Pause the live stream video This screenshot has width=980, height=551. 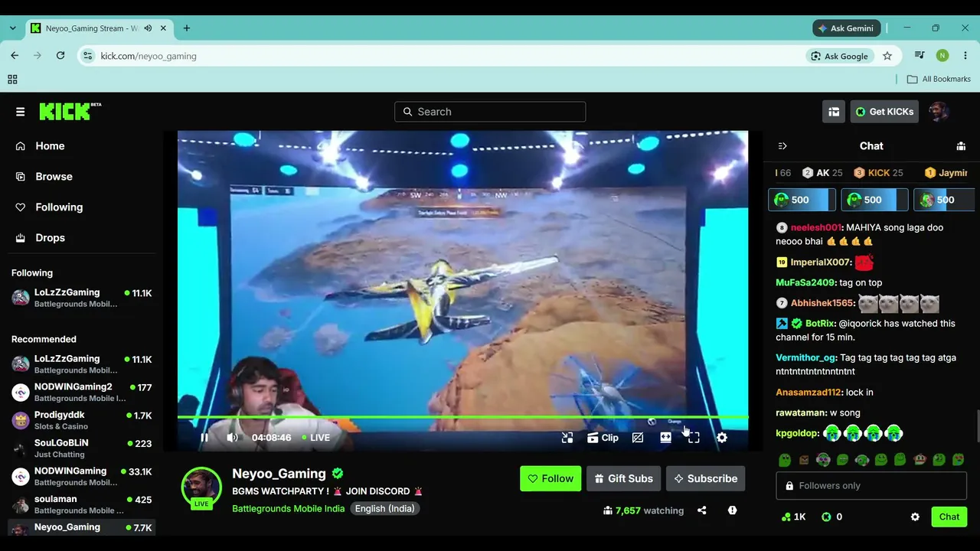(204, 438)
